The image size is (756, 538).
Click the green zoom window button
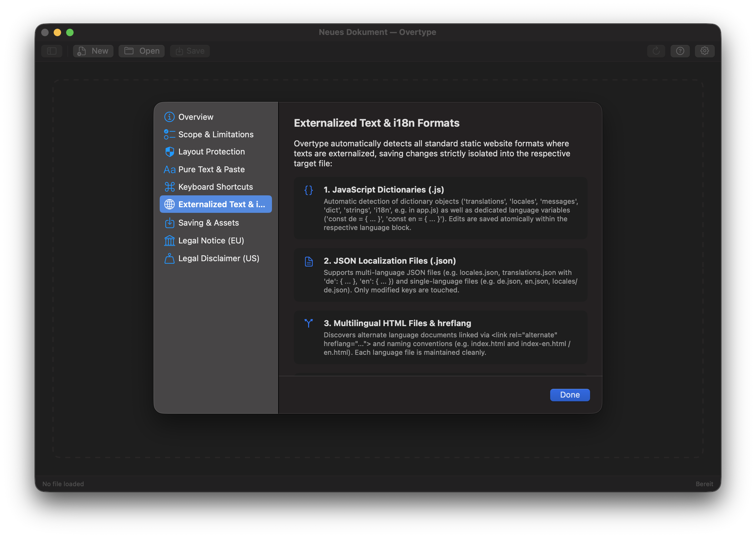70,32
